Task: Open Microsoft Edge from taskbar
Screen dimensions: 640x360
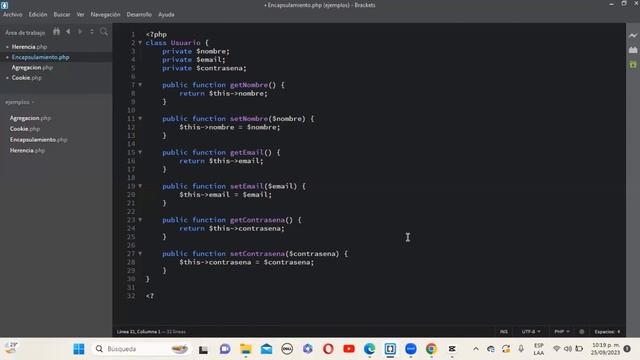Action: pos(369,349)
